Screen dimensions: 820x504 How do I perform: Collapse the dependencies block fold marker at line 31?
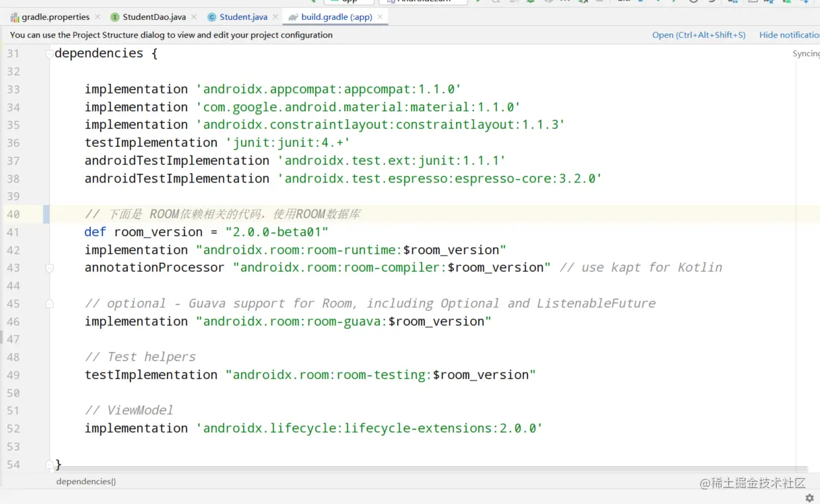[50, 54]
